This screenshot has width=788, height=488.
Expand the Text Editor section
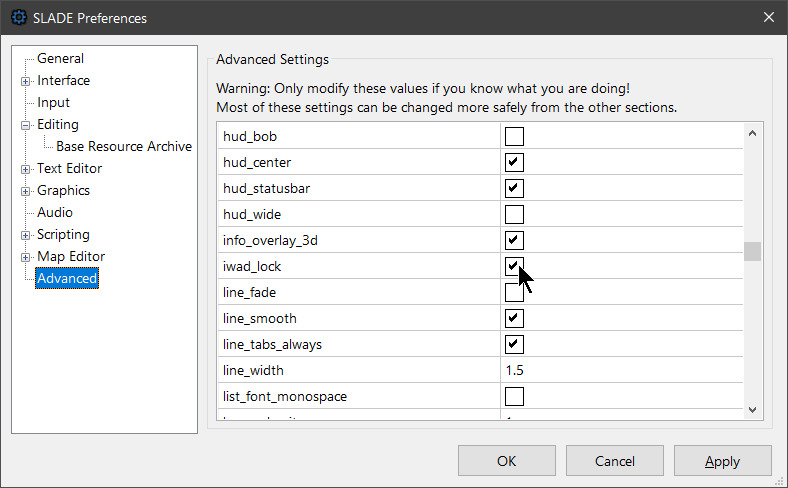tap(26, 169)
